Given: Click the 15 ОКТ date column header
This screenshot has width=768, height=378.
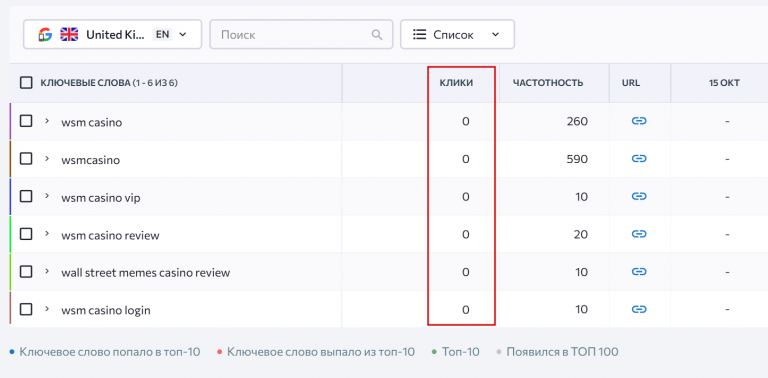Looking at the screenshot, I should [x=724, y=83].
